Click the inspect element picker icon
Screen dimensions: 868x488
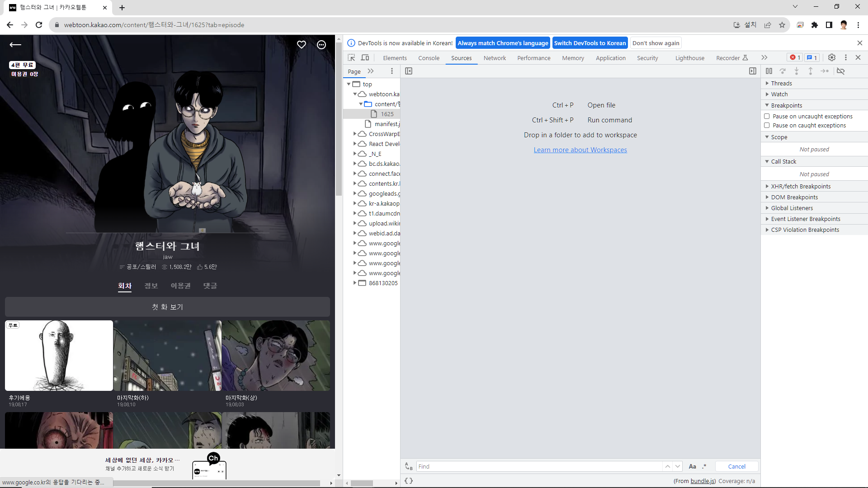[x=351, y=57]
